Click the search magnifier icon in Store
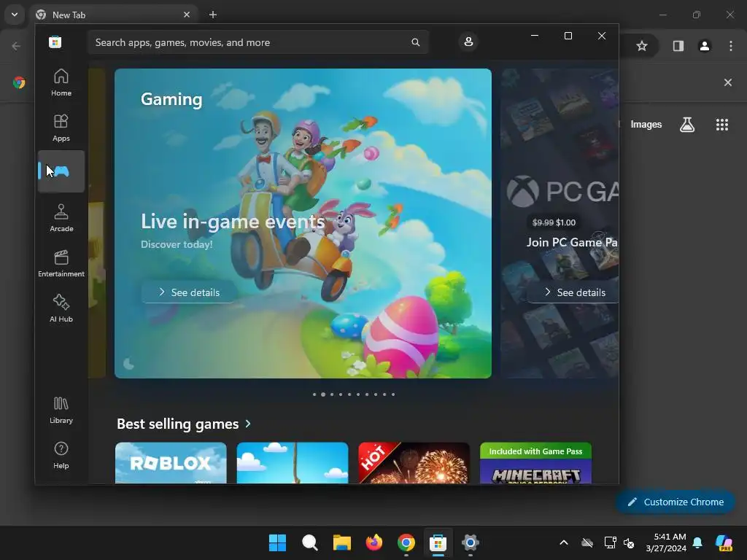Screen dimensions: 747x560 pos(415,42)
